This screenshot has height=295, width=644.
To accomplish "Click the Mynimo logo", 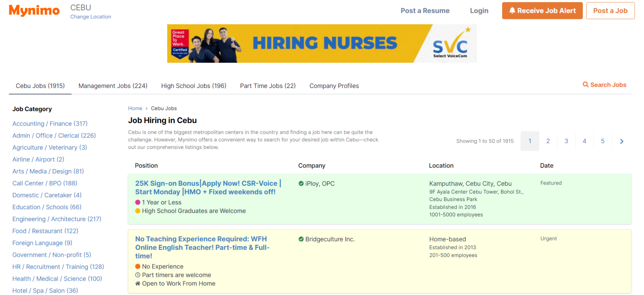I will [34, 11].
